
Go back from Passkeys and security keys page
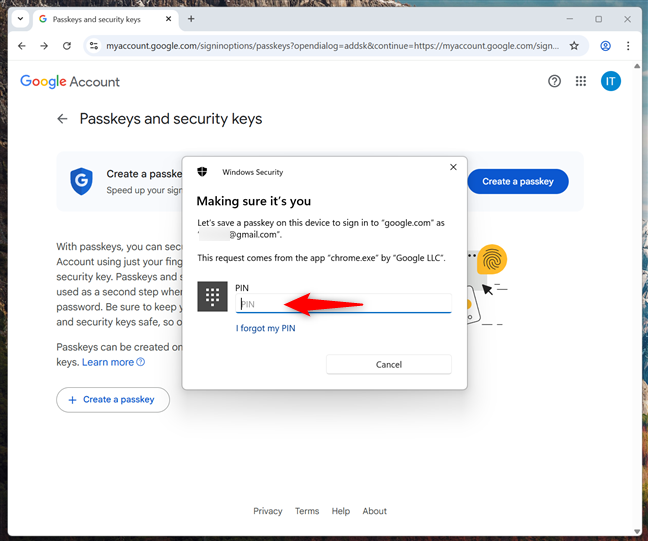(x=62, y=119)
